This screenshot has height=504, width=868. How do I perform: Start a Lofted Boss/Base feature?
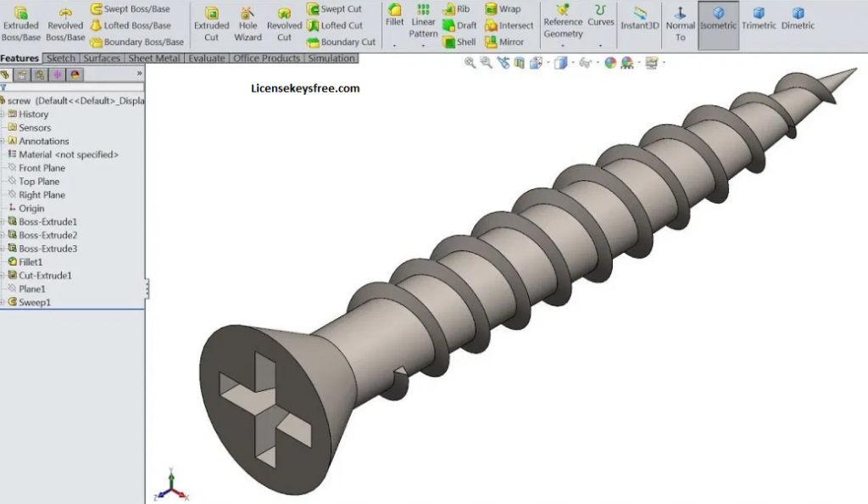pyautogui.click(x=130, y=25)
